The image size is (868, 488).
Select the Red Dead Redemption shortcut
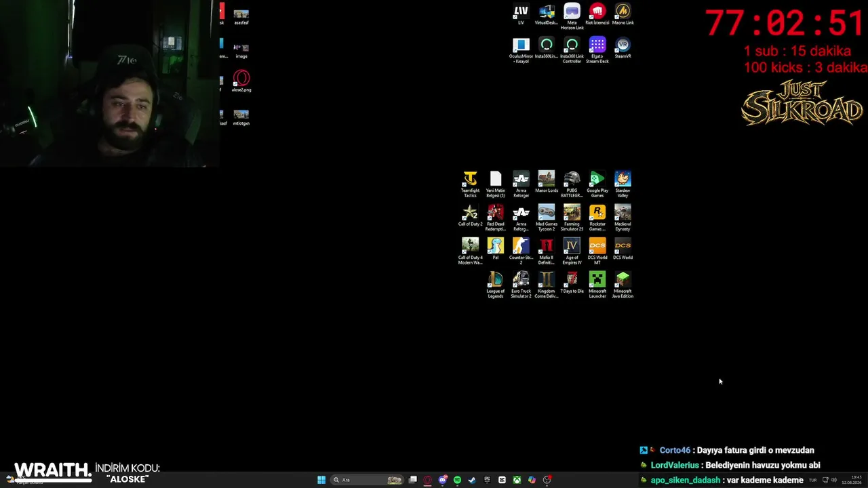point(496,218)
